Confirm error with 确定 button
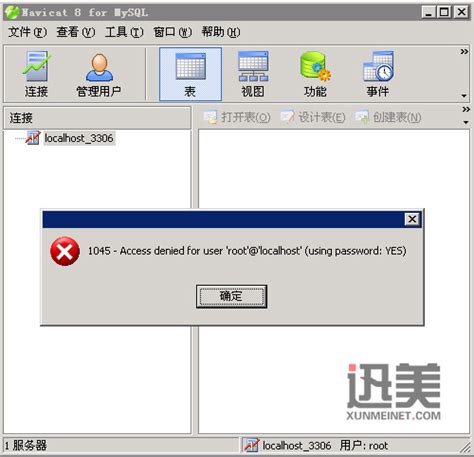Viewport: 474px width, 457px height. pos(231,296)
